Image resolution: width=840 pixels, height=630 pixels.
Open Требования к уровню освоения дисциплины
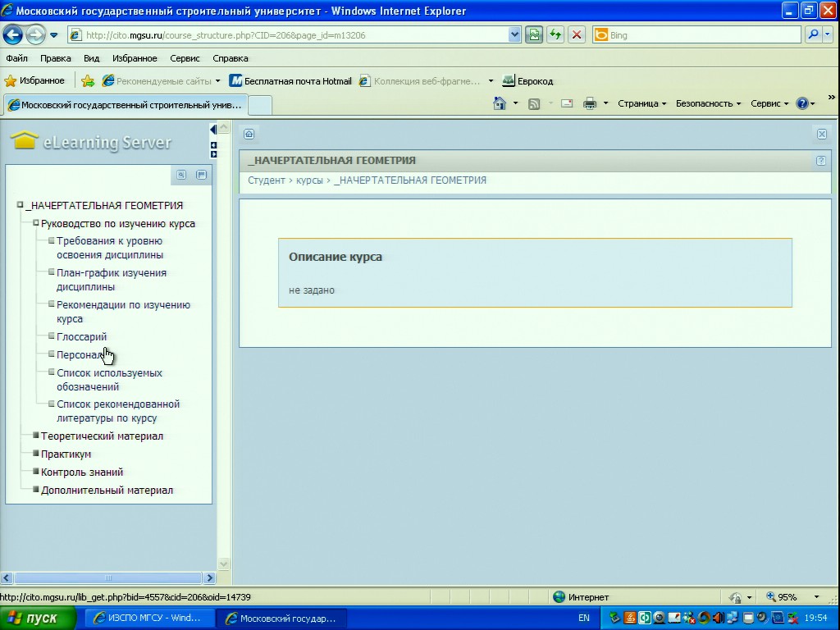[110, 248]
